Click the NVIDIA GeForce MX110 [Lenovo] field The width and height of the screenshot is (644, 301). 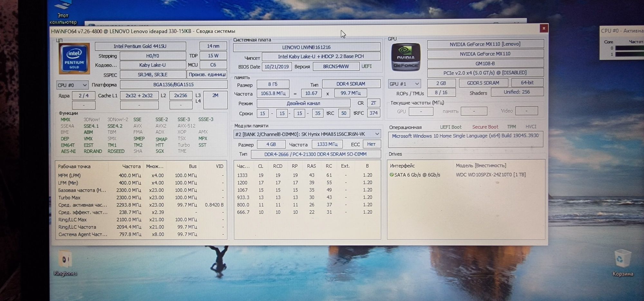pos(485,44)
